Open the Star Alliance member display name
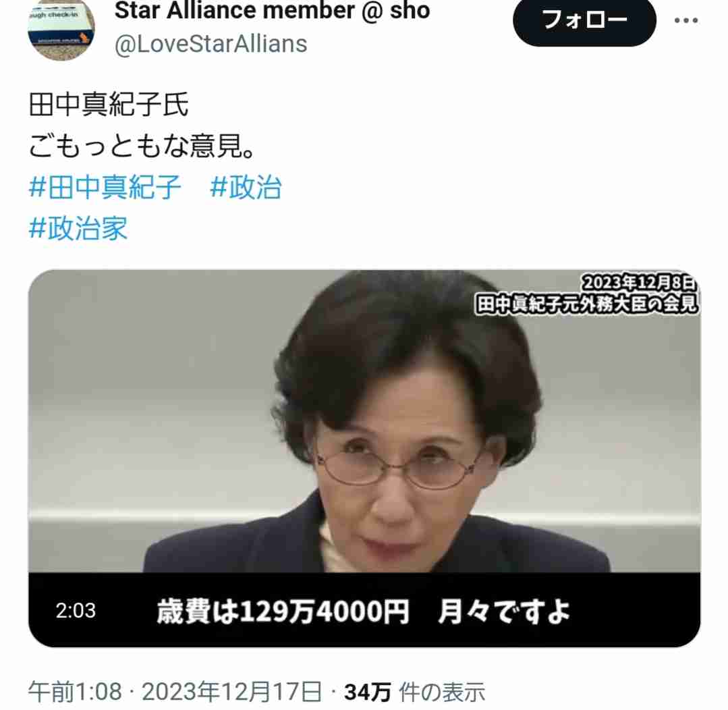Image resolution: width=728 pixels, height=710 pixels. point(272,10)
